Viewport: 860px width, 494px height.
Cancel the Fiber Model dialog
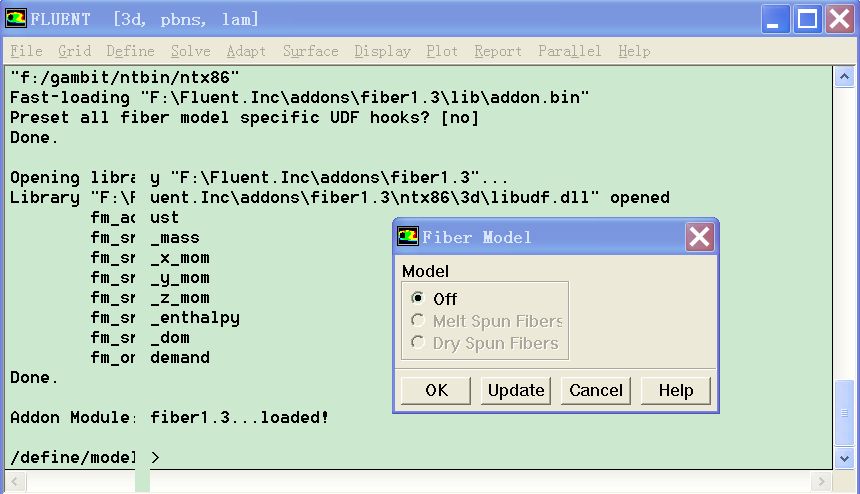pyautogui.click(x=596, y=390)
